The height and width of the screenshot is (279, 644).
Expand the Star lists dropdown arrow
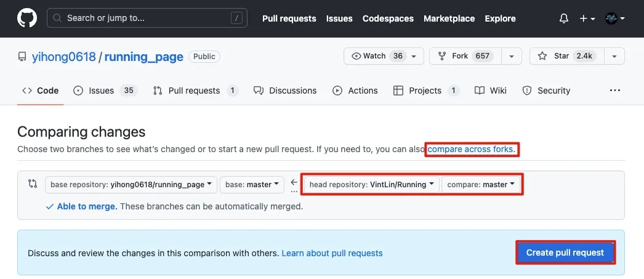[614, 56]
